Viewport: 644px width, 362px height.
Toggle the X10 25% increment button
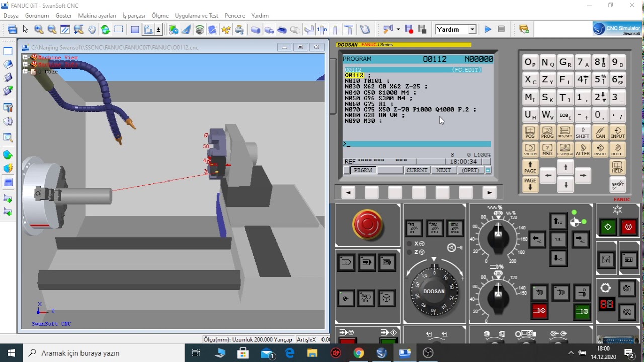point(434,228)
